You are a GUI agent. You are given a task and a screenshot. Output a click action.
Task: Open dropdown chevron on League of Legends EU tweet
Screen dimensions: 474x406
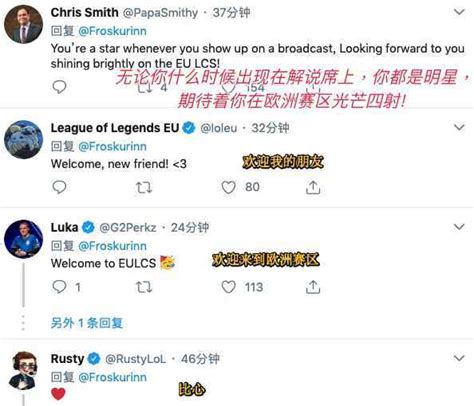459,127
